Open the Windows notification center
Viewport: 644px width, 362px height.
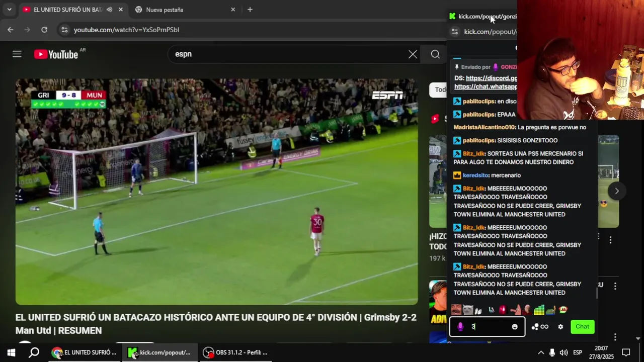pyautogui.click(x=626, y=352)
